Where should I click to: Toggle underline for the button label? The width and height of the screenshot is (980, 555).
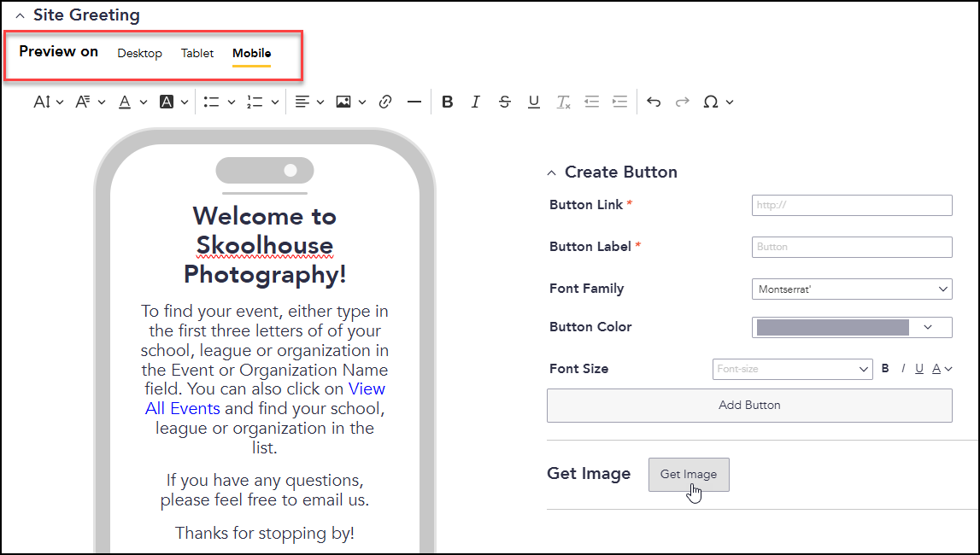919,369
